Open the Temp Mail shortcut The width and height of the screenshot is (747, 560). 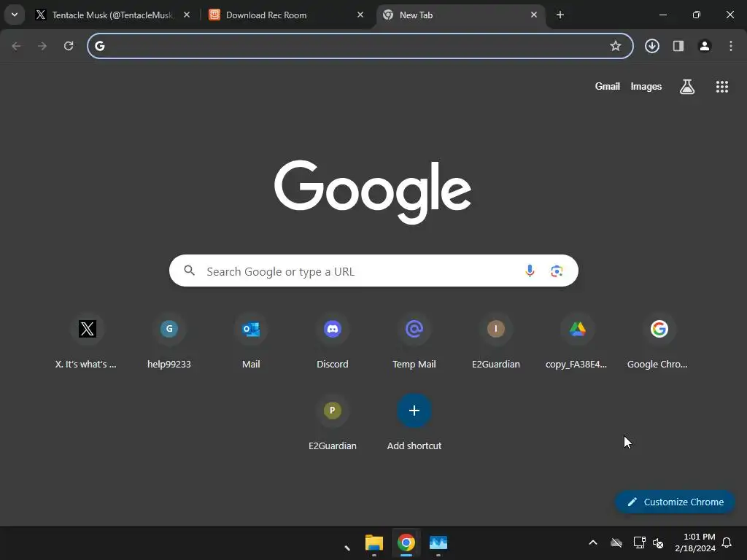pyautogui.click(x=414, y=341)
